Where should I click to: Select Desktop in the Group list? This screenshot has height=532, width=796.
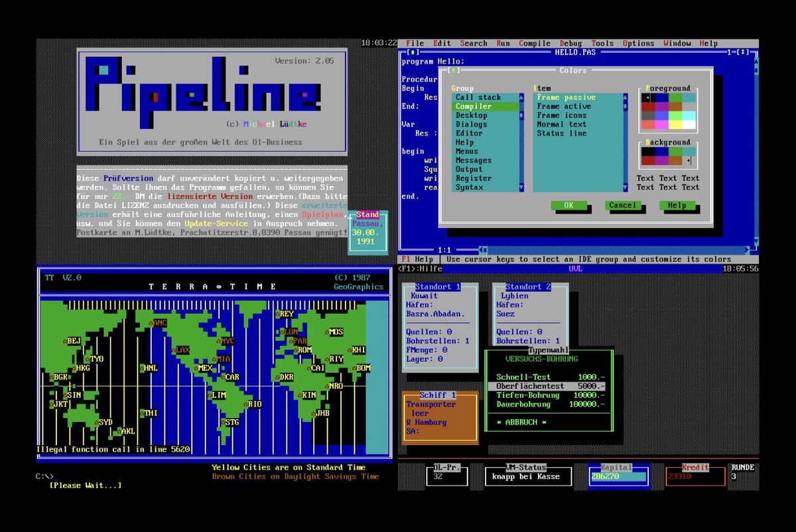[x=486, y=115]
